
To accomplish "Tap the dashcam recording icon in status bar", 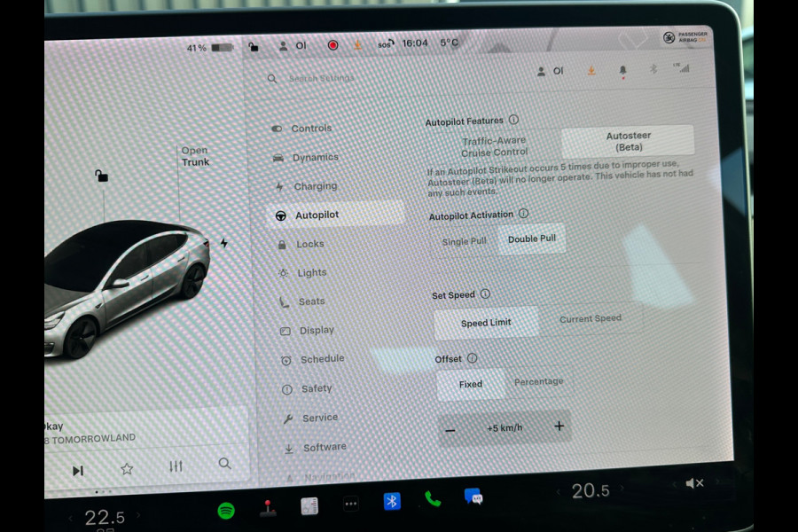I will click(x=332, y=44).
